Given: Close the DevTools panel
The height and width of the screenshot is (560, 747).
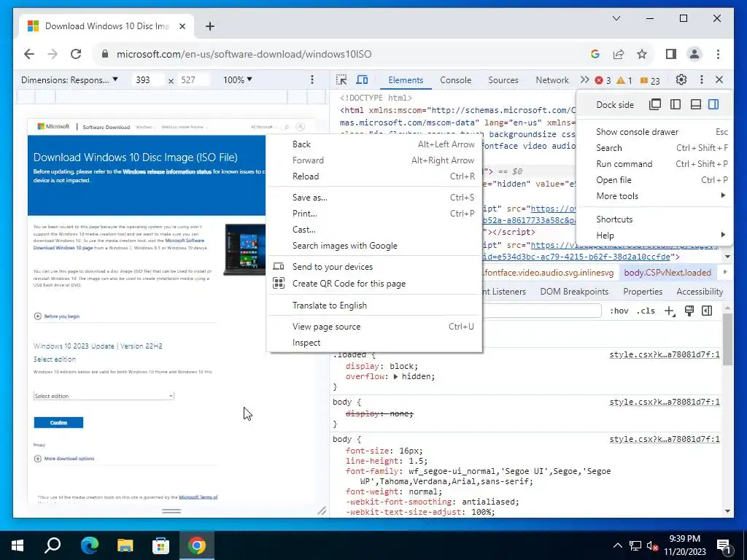Looking at the screenshot, I should (x=719, y=79).
